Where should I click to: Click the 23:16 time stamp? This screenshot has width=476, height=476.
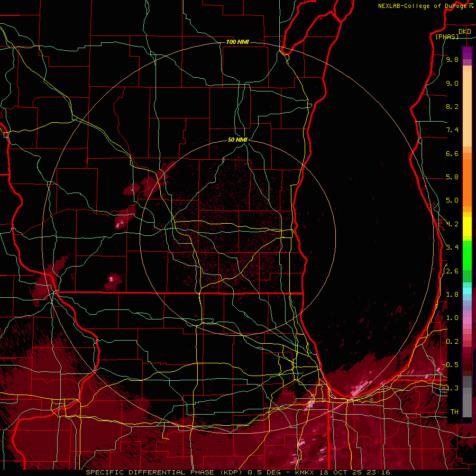[x=378, y=472]
